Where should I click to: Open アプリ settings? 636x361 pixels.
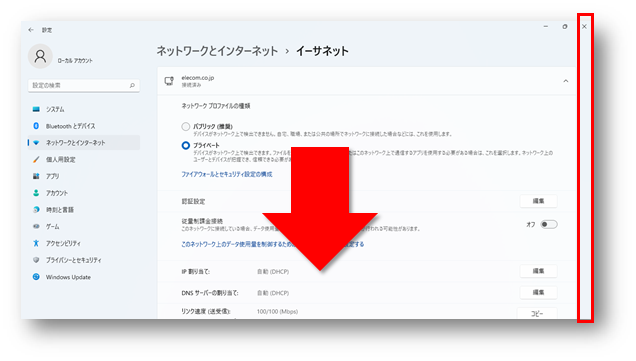coord(84,176)
